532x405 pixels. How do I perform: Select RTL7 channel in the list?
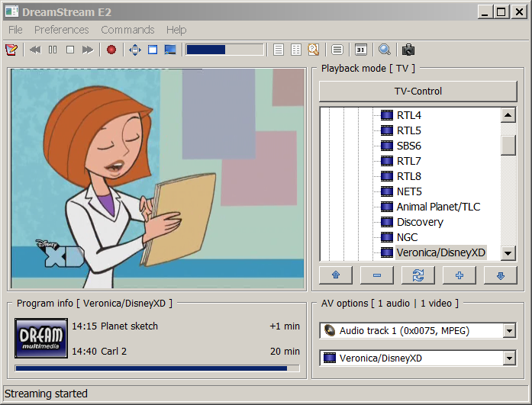(x=409, y=161)
